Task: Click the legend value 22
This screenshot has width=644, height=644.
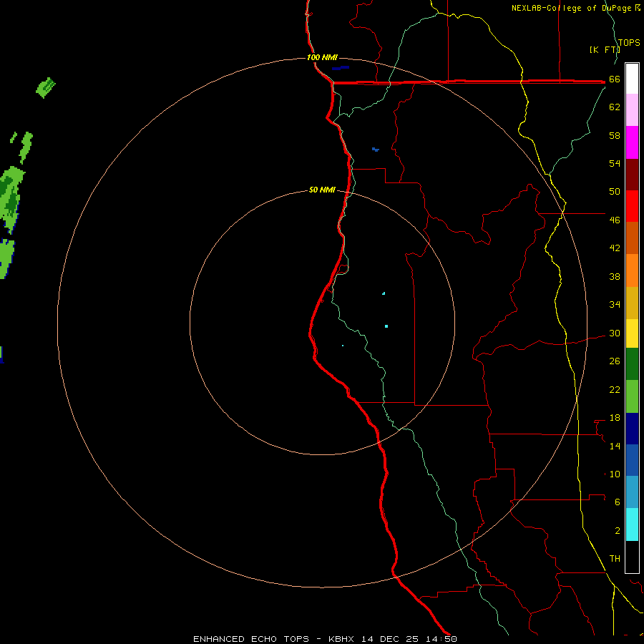Action: [x=615, y=390]
